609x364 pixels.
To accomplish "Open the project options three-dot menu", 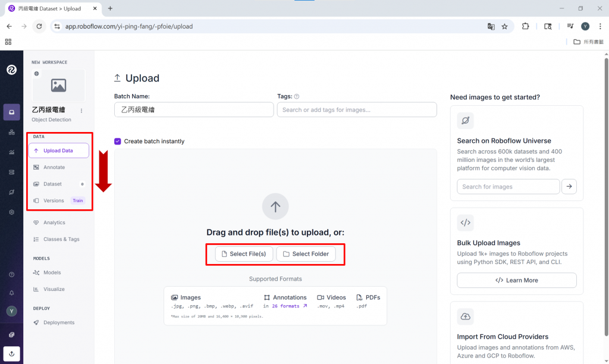I will pos(81,111).
